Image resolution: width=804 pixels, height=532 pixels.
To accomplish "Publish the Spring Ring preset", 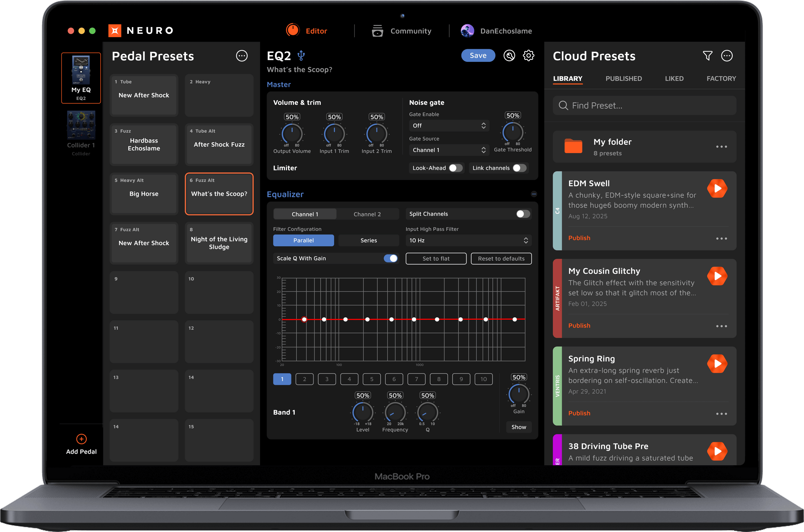I will pyautogui.click(x=579, y=413).
